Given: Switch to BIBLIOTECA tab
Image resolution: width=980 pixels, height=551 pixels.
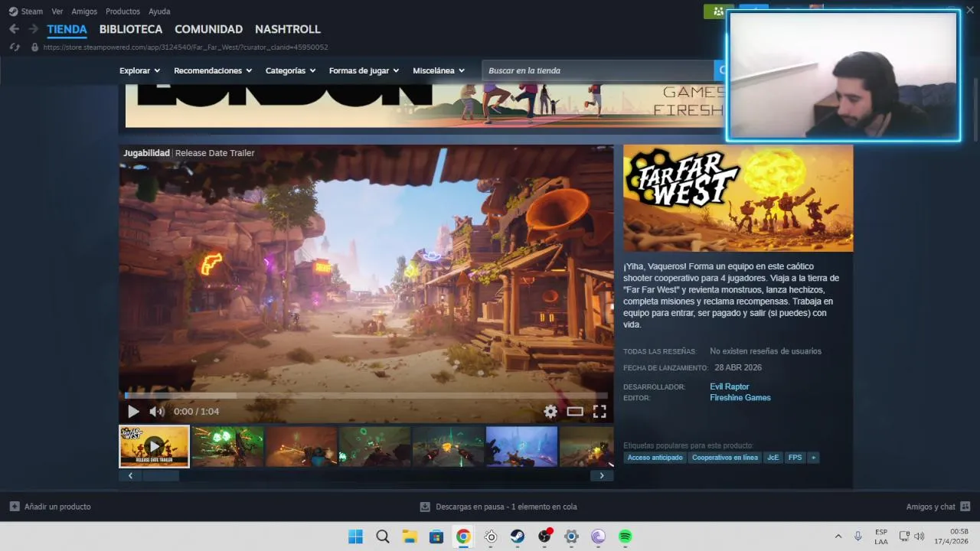Looking at the screenshot, I should click(x=131, y=29).
